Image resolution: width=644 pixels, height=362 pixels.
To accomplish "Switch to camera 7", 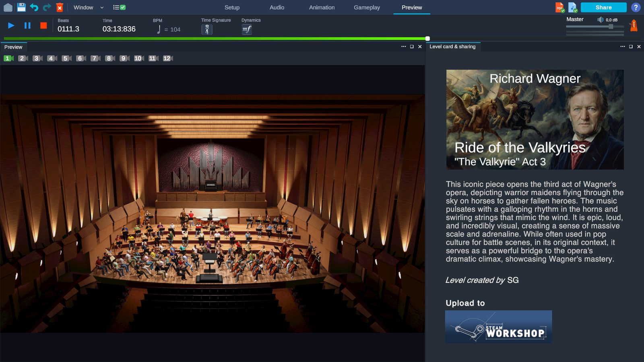I will tap(95, 58).
